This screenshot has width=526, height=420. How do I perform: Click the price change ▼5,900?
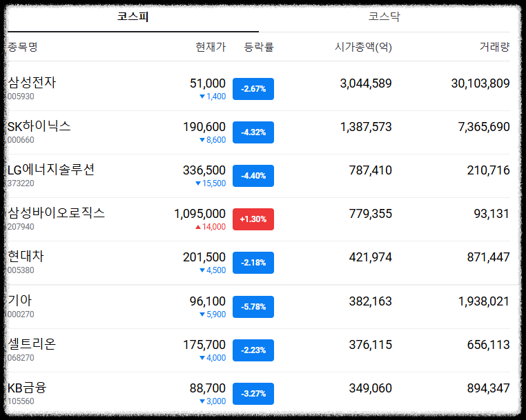tap(213, 314)
